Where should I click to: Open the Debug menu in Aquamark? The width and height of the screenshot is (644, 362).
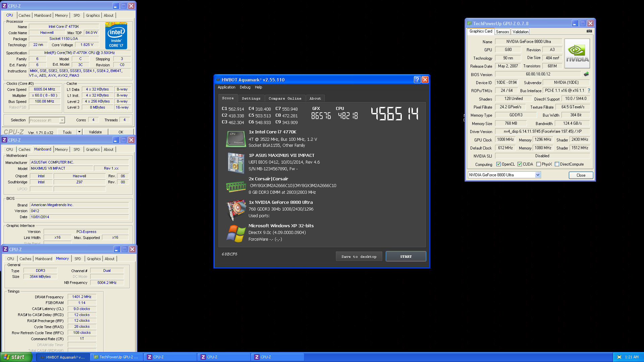[245, 87]
